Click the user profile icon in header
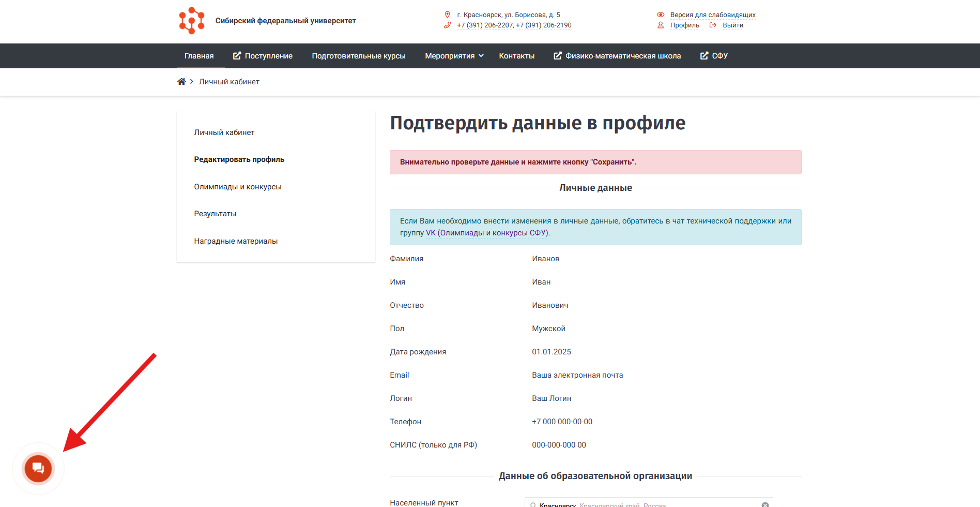This screenshot has height=507, width=980. tap(660, 25)
